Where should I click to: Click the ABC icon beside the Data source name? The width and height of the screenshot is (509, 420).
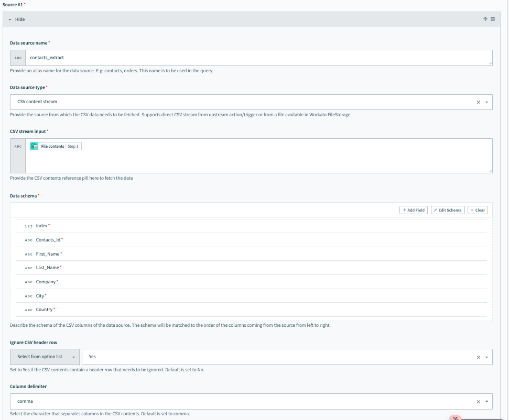click(18, 58)
